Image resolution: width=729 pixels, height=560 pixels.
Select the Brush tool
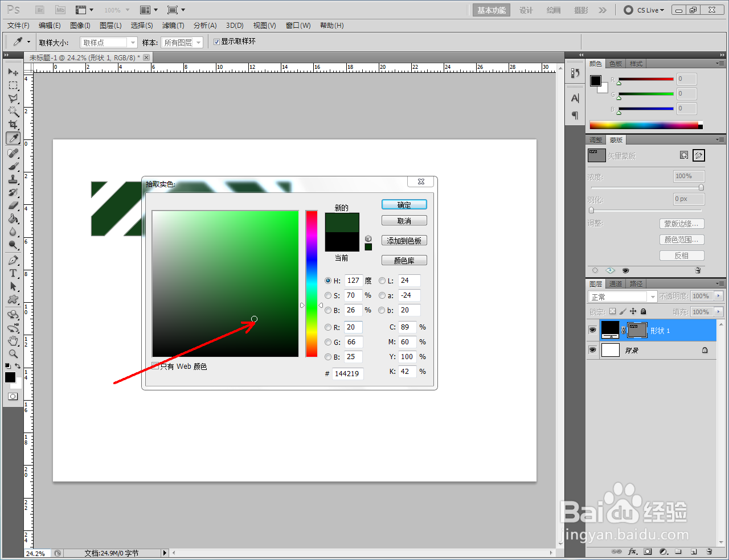tap(13, 166)
